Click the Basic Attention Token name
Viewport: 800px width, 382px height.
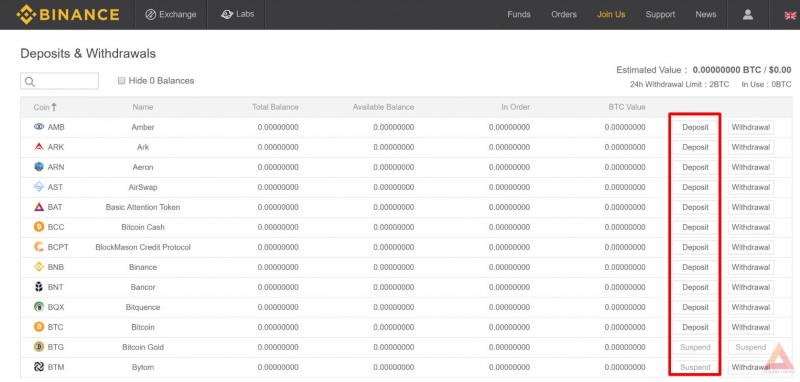(143, 207)
